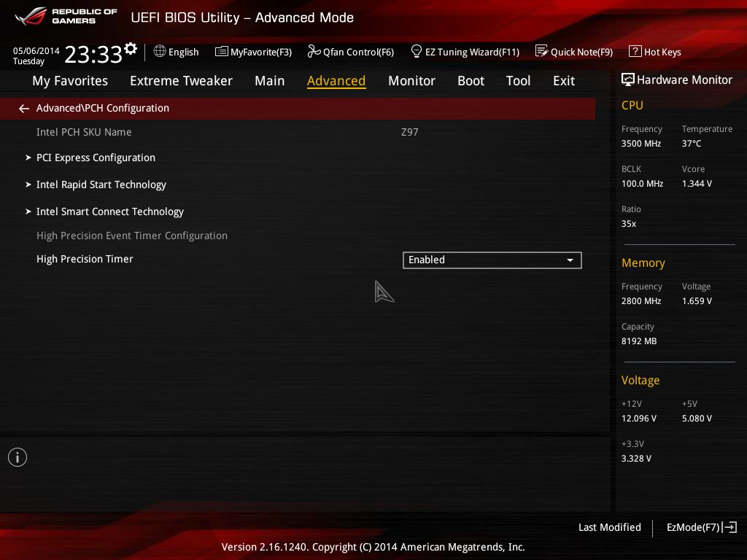Viewport: 747px width, 560px height.
Task: Open MyFavorite(F3) list icon
Action: click(222, 52)
